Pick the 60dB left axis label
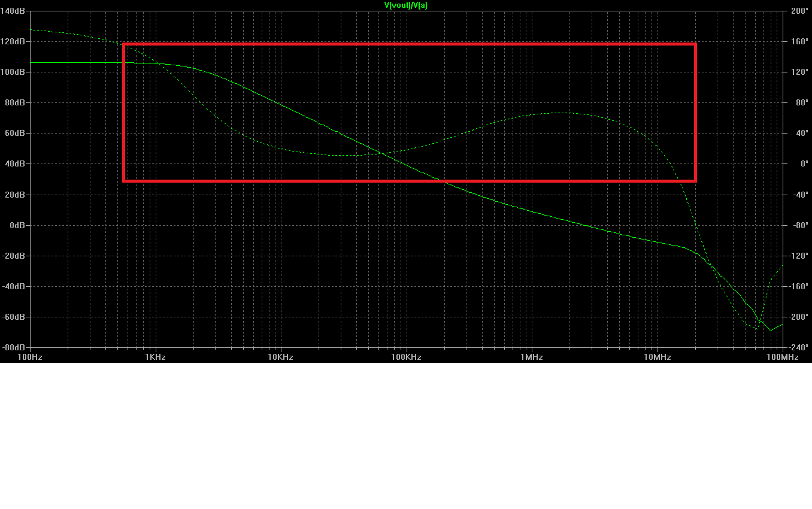 [16, 133]
